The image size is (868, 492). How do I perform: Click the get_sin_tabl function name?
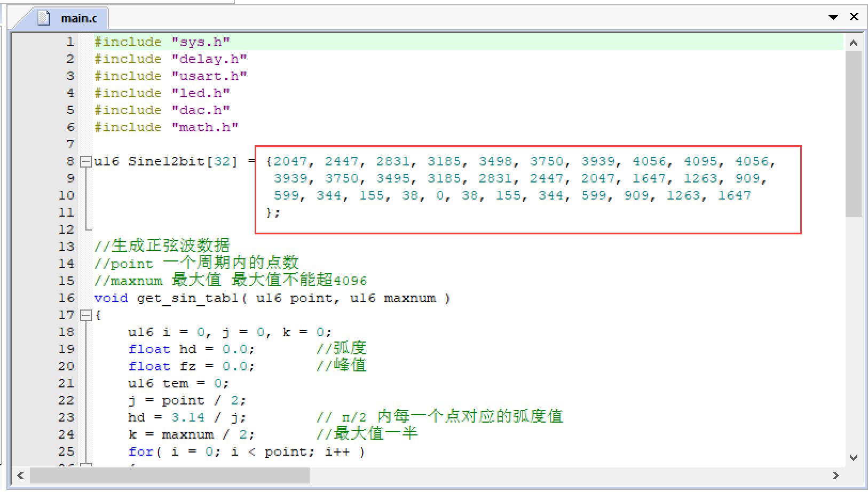point(187,298)
